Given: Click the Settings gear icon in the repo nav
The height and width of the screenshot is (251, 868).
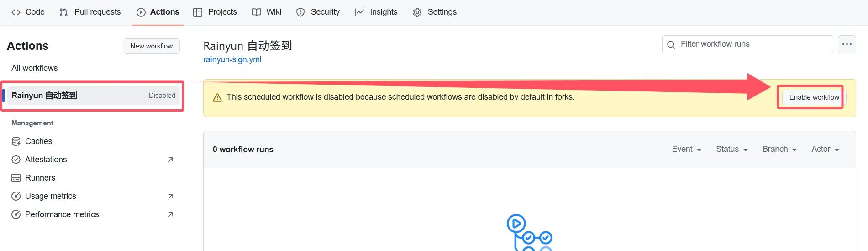Looking at the screenshot, I should [417, 12].
